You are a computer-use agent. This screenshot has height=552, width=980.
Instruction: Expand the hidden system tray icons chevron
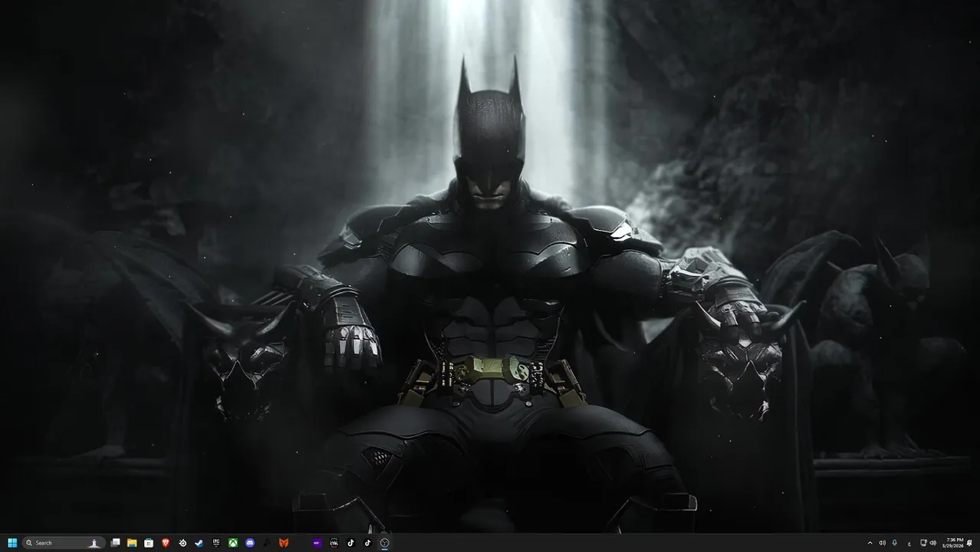(x=870, y=543)
